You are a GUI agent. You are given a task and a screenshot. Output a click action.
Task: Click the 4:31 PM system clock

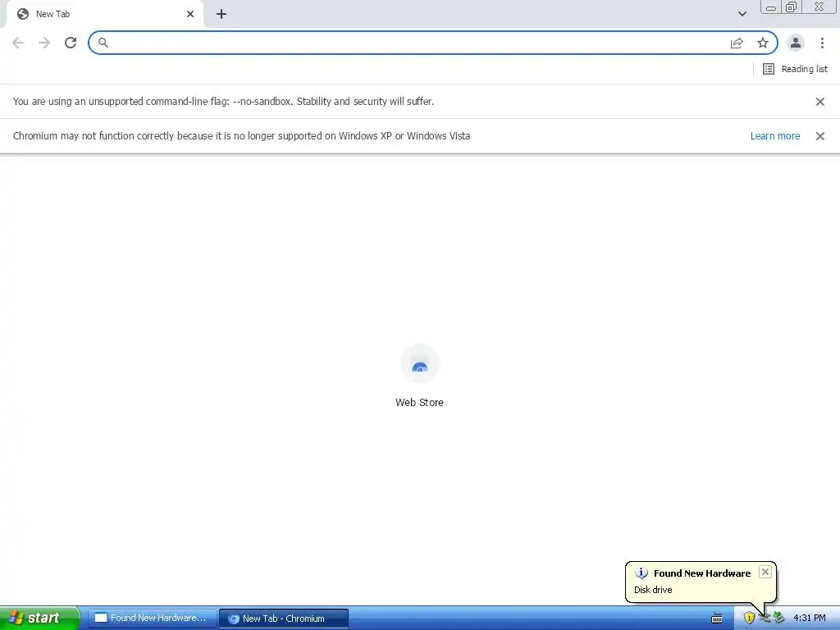[x=809, y=618]
